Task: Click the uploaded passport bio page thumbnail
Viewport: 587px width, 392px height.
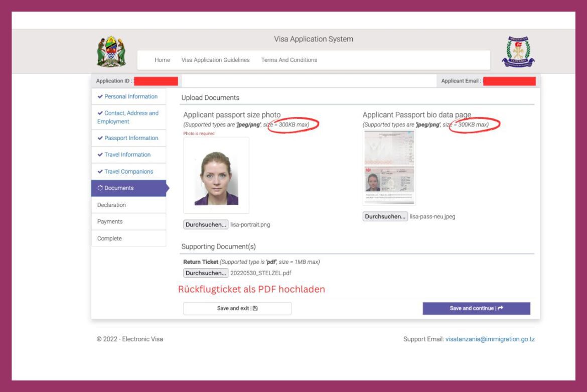Action: pos(389,167)
